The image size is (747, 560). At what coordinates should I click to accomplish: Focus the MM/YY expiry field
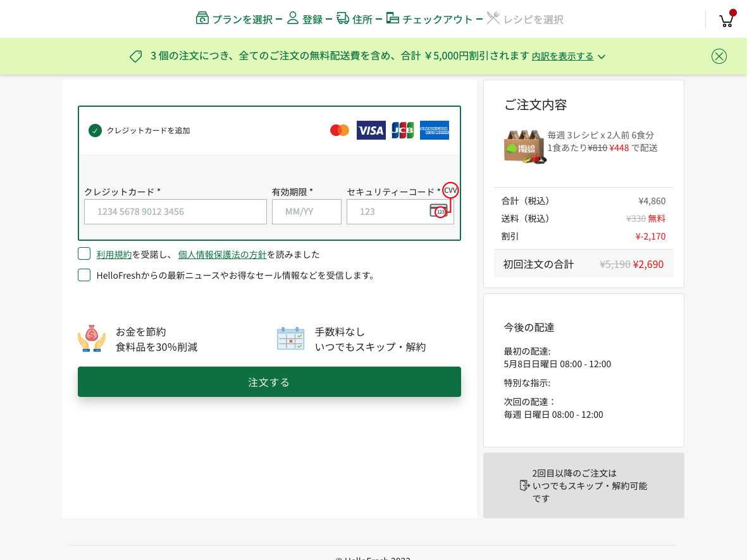coord(306,212)
